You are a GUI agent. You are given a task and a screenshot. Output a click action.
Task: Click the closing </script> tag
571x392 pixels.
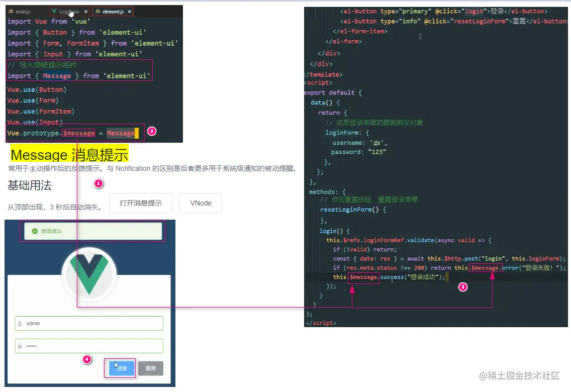click(321, 323)
